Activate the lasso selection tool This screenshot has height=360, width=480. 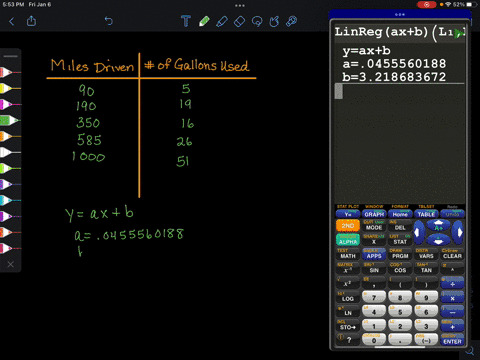[x=257, y=22]
